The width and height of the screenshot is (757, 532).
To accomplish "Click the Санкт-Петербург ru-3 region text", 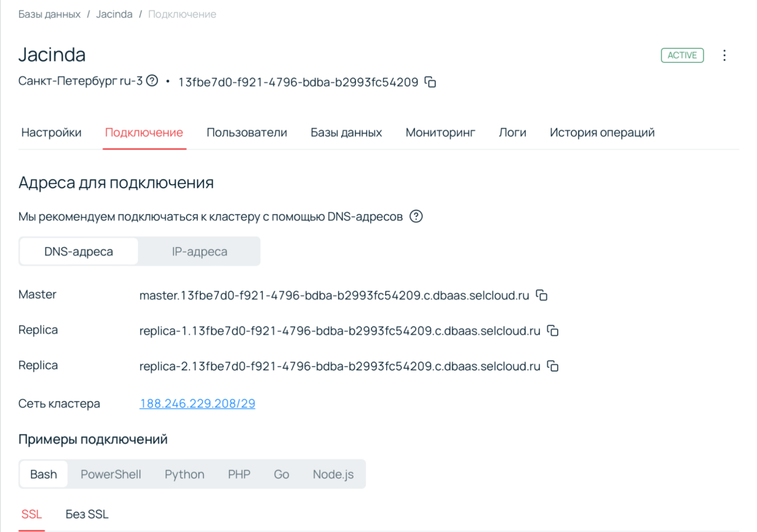I will [80, 80].
